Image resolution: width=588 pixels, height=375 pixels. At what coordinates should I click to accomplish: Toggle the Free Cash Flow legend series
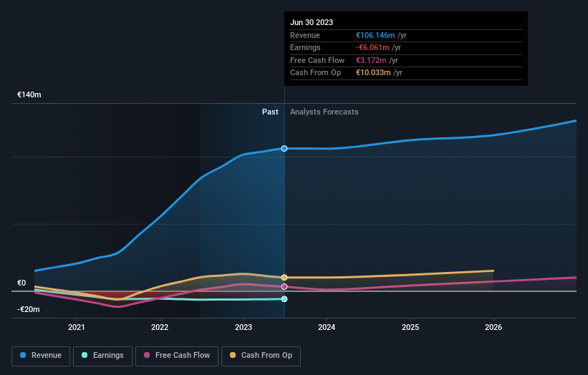(177, 356)
